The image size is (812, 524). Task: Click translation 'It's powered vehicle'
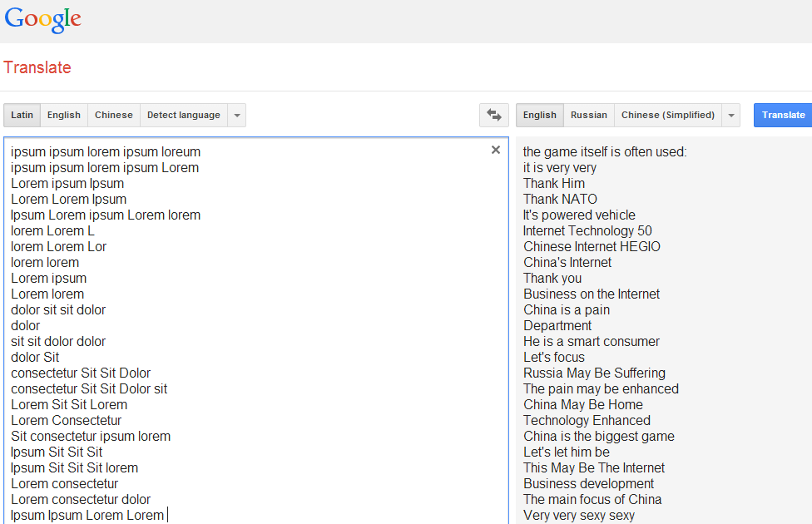pos(579,215)
